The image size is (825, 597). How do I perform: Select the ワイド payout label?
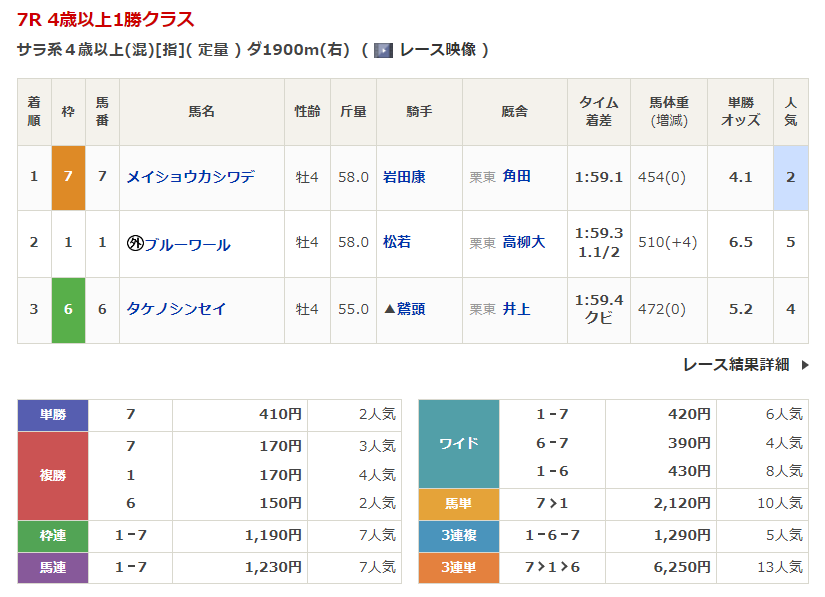point(458,443)
